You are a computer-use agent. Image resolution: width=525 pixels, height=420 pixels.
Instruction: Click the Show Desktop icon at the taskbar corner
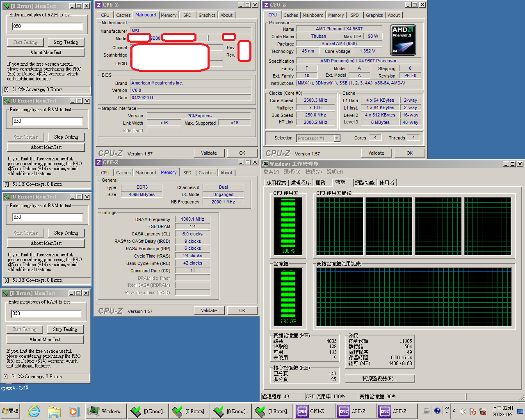[520, 411]
